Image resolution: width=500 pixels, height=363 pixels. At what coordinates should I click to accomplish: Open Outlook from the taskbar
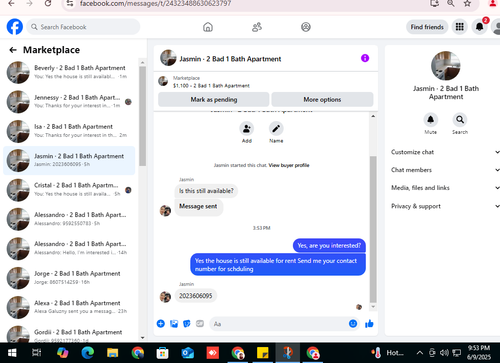click(x=188, y=353)
